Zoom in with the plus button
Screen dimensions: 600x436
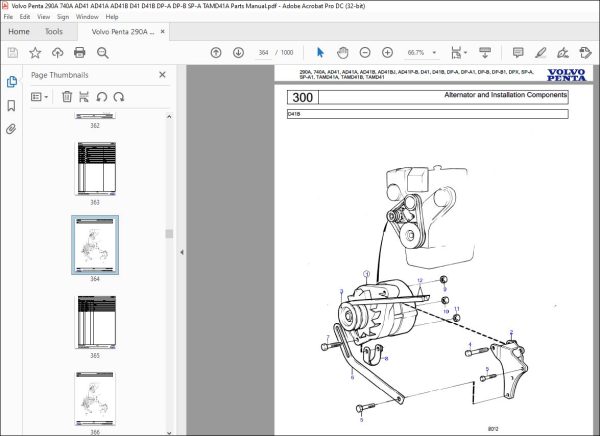pos(387,52)
